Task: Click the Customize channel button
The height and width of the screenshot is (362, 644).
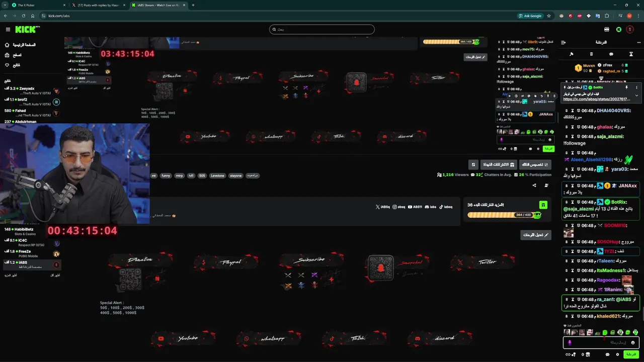Action: point(535,164)
